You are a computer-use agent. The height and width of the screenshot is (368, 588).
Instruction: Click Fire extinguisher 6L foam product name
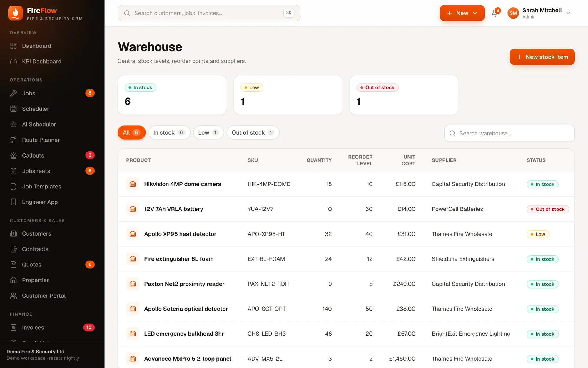(179, 259)
